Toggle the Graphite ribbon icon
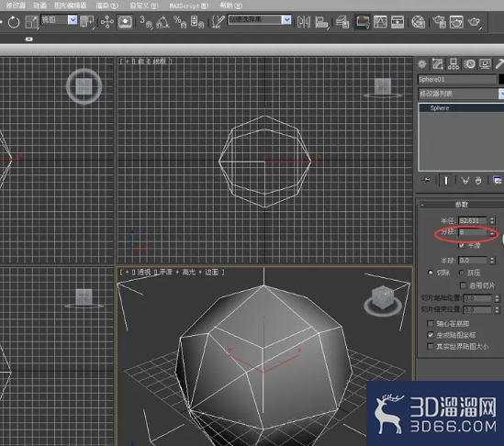 tap(363, 22)
